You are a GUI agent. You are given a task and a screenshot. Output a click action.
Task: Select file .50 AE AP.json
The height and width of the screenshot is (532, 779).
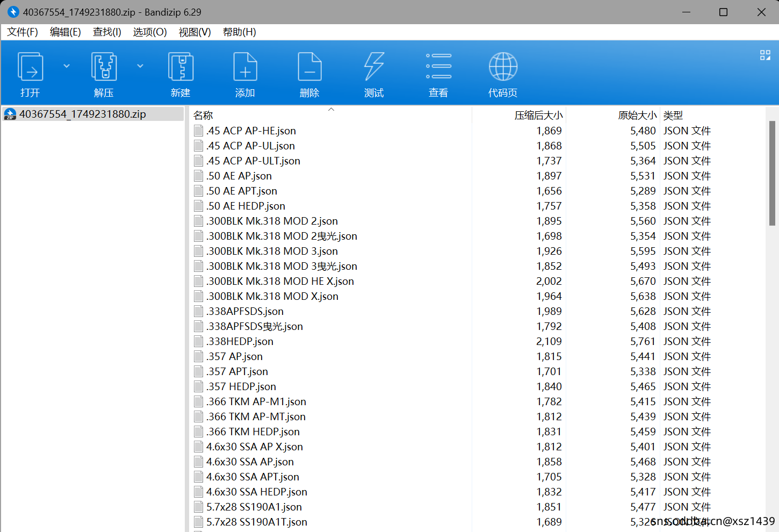click(239, 176)
